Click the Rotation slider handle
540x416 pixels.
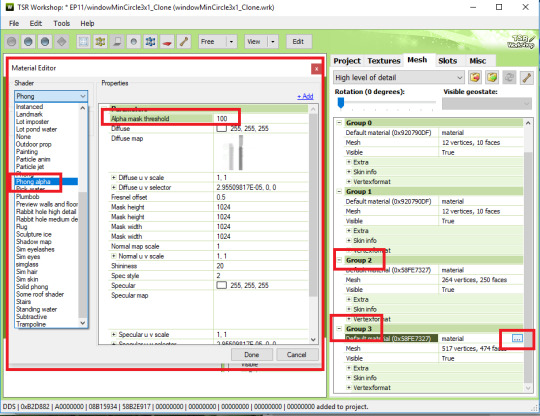pyautogui.click(x=341, y=103)
